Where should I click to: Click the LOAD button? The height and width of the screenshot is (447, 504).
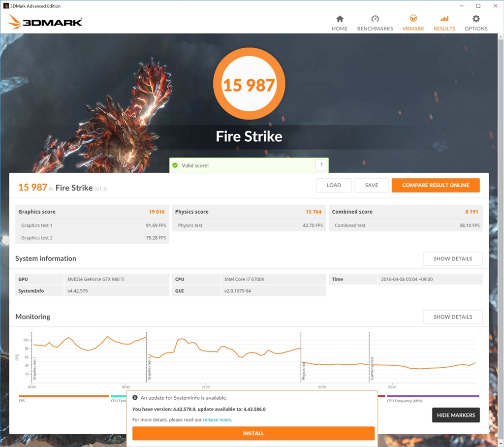pos(334,185)
